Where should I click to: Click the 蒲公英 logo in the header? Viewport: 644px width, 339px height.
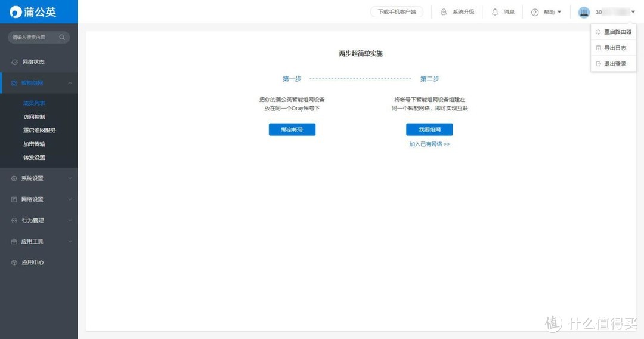click(33, 11)
